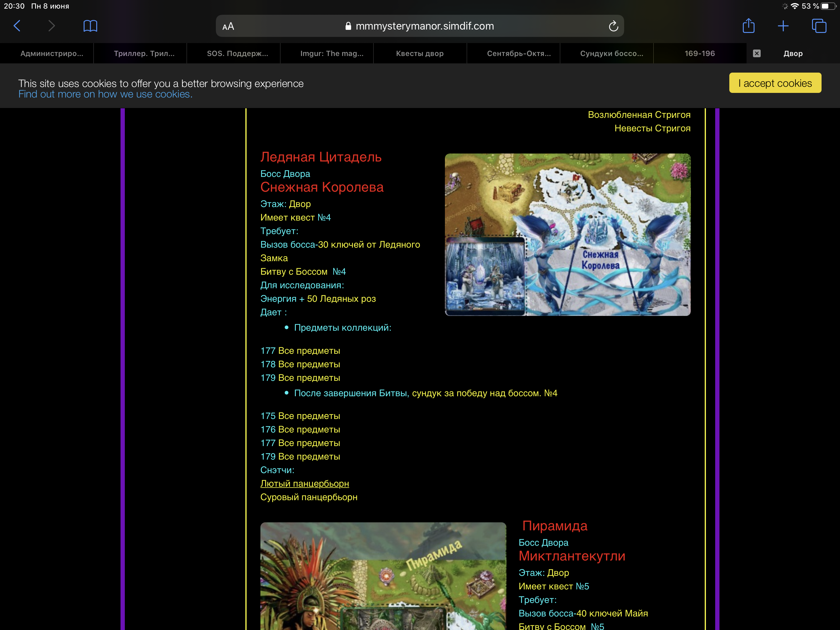Switch to the Сундуки боссо... tab

607,54
